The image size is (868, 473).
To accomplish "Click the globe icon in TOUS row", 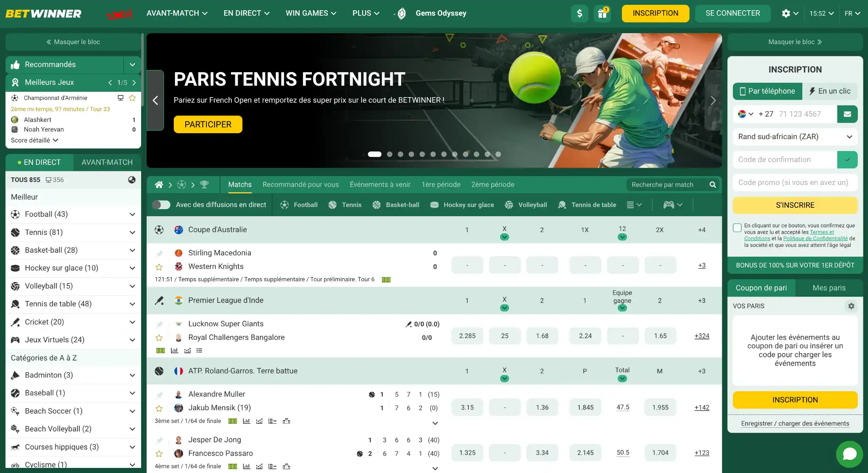I will (132, 180).
